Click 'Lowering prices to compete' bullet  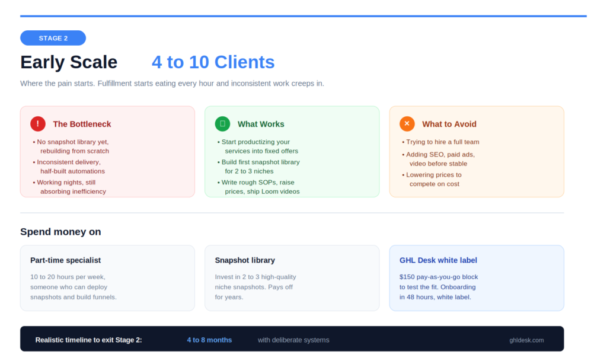(x=432, y=179)
